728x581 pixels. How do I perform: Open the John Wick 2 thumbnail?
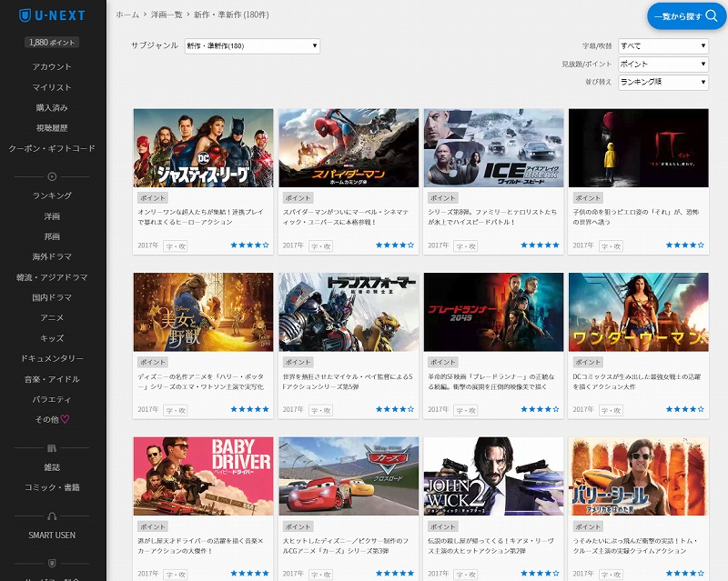coord(493,476)
